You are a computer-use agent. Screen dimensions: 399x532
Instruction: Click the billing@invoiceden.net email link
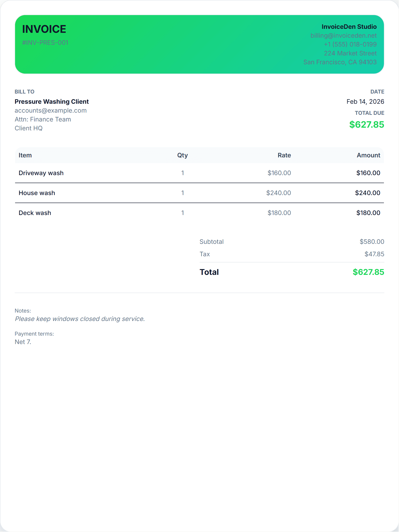click(343, 36)
